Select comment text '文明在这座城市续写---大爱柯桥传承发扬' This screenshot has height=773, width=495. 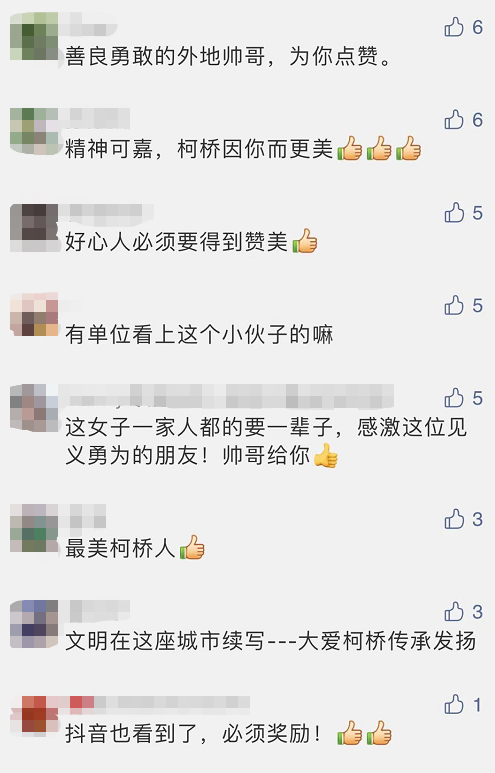(271, 641)
